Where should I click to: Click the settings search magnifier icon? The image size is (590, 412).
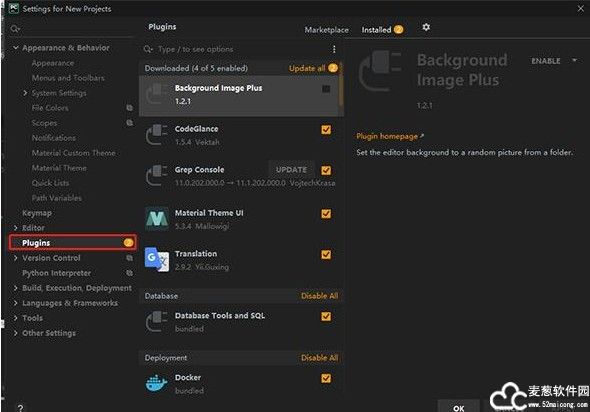pos(15,29)
